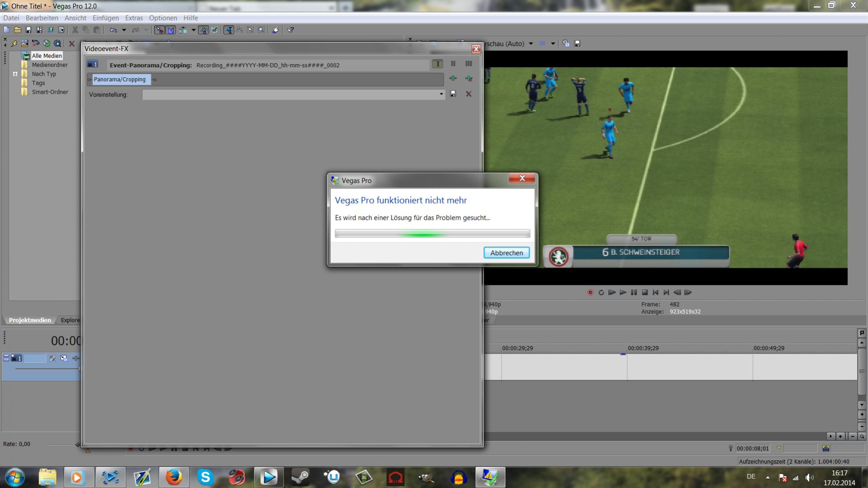Screen dimensions: 868x488
Task: Delete preset with the X icon
Action: pyautogui.click(x=469, y=94)
